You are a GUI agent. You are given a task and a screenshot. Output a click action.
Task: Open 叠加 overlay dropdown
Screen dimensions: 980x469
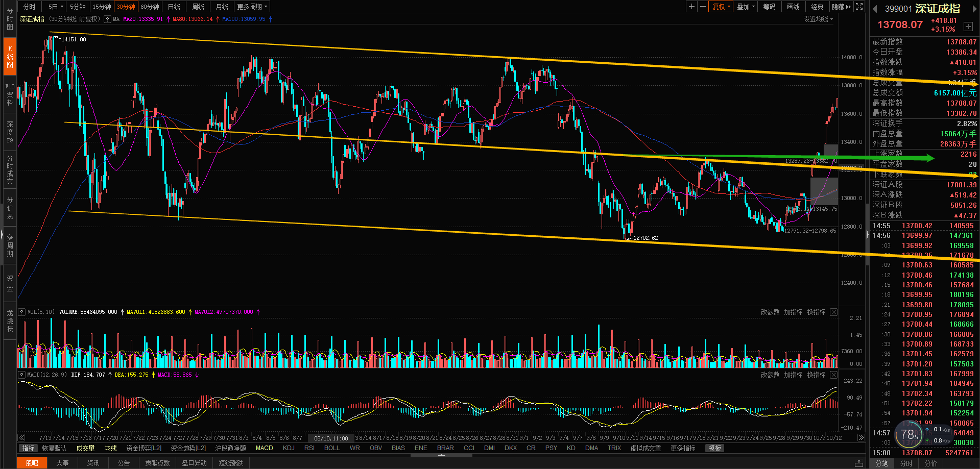pyautogui.click(x=746, y=7)
